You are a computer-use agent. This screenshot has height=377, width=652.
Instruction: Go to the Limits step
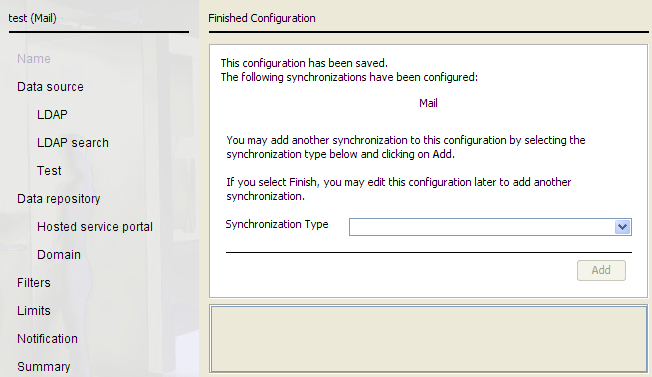click(x=34, y=311)
